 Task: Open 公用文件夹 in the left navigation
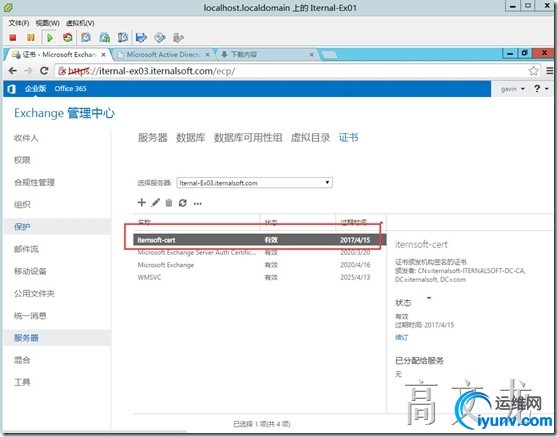34,294
